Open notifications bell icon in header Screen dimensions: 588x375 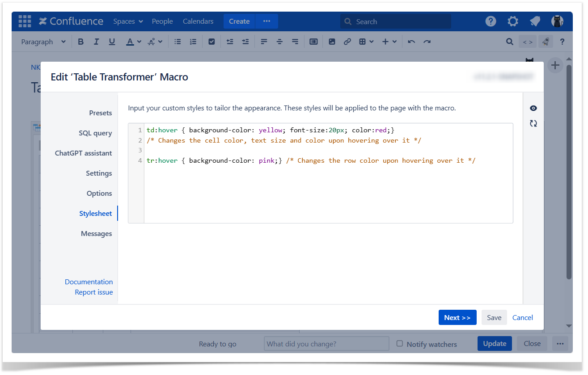tap(535, 21)
